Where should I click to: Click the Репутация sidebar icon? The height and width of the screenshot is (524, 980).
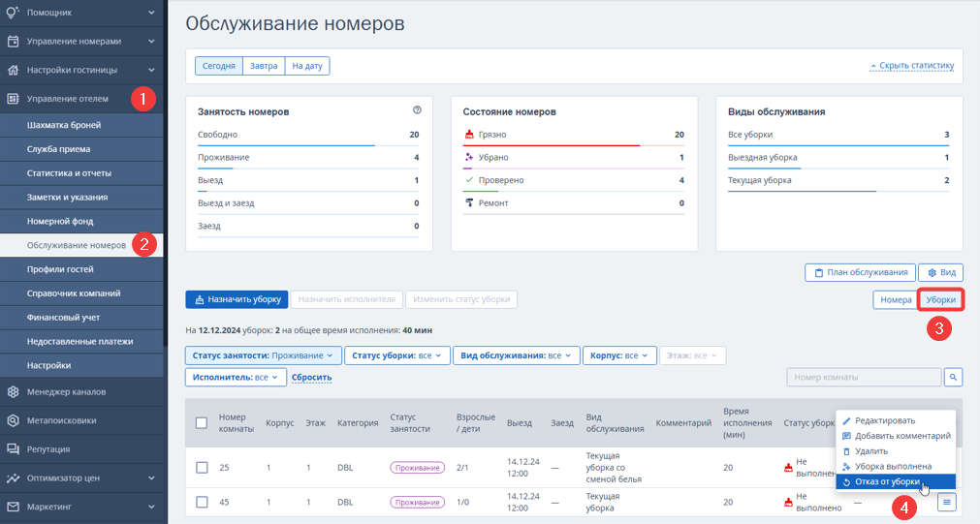tap(14, 449)
